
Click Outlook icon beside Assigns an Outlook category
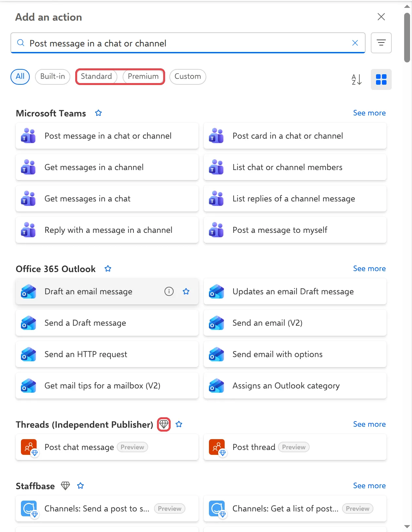tap(216, 386)
